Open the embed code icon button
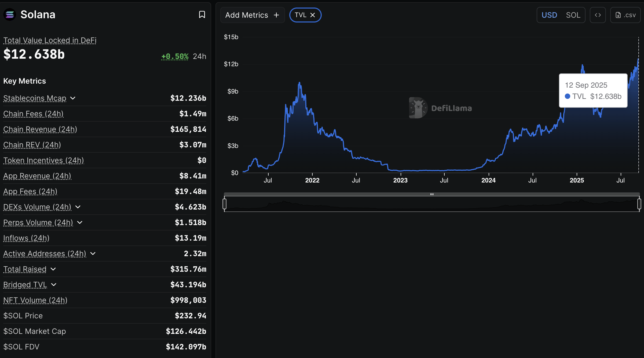The height and width of the screenshot is (358, 644). tap(598, 15)
